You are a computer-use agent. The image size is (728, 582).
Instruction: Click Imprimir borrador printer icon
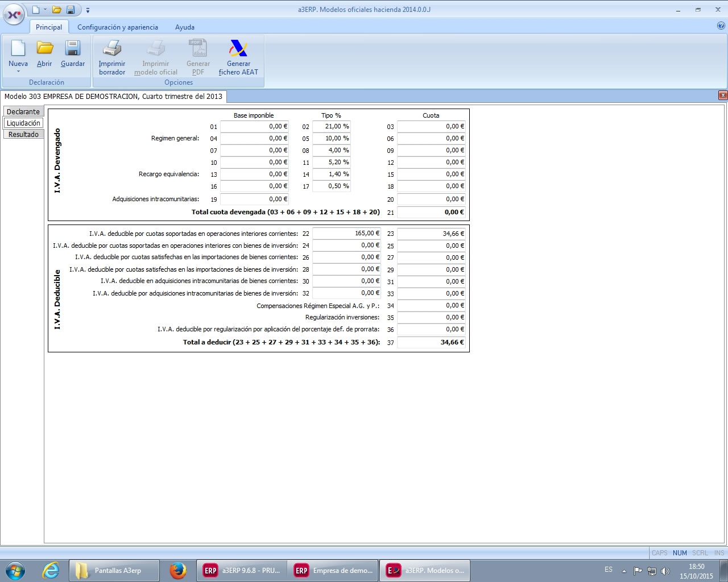112,48
